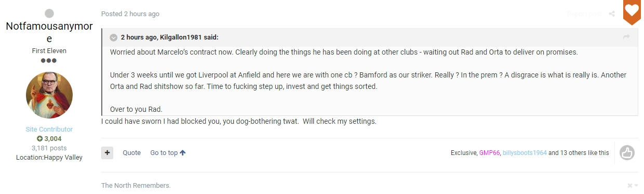Open GMP66's profile from likes

coord(489,153)
